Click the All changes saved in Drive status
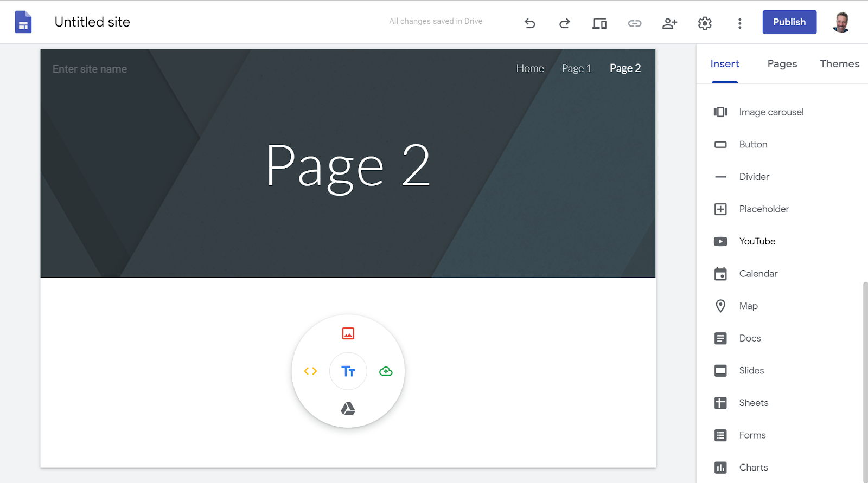868x483 pixels. click(436, 21)
